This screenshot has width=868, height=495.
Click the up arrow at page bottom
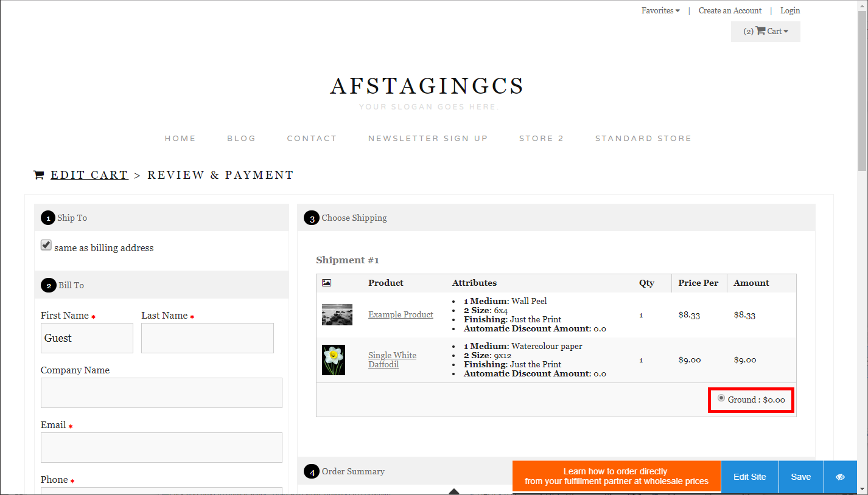click(x=453, y=491)
